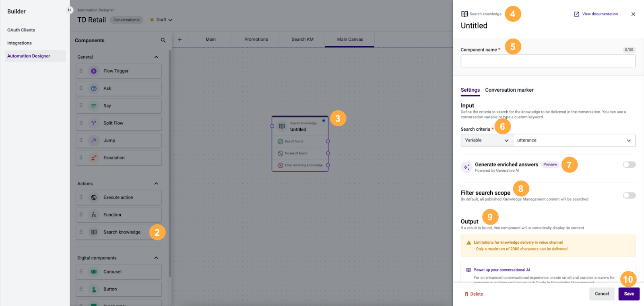The image size is (644, 306).
Task: Click the book icon on Untitled canvas node
Action: (x=282, y=126)
